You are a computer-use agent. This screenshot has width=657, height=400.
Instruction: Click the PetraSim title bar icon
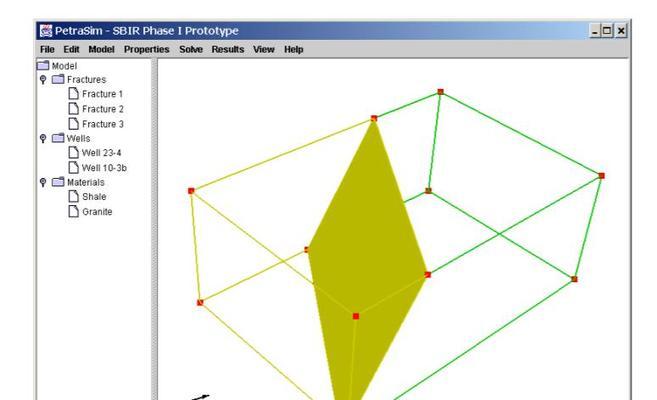[46, 31]
